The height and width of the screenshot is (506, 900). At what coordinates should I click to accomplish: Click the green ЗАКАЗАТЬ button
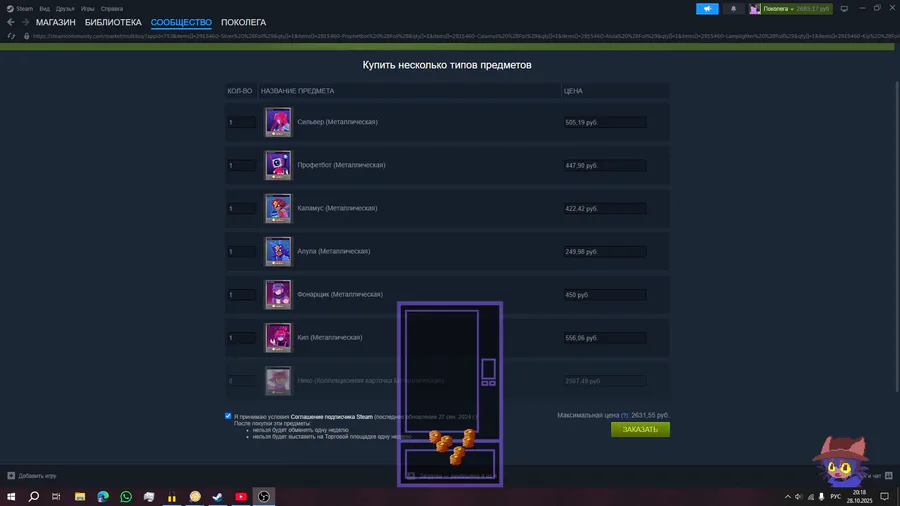(640, 430)
